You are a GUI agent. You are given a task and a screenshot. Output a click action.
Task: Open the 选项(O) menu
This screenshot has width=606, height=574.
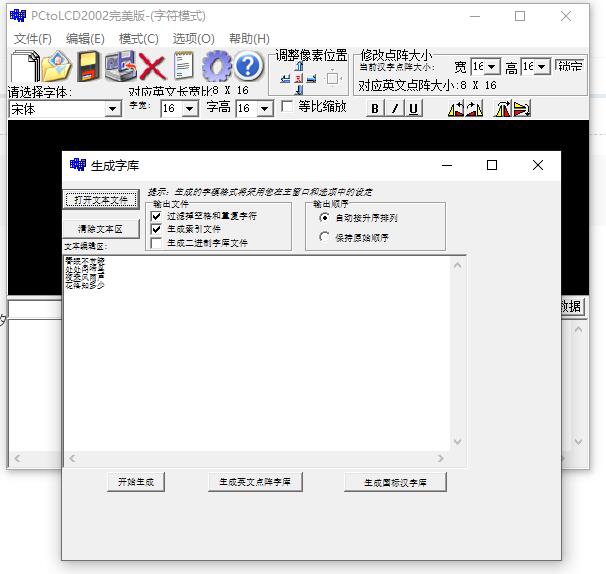click(x=193, y=39)
